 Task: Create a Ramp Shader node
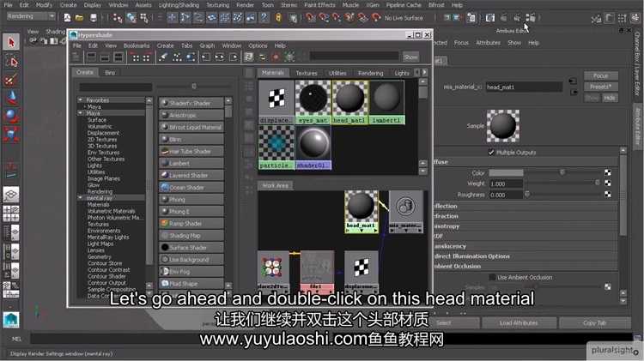click(191, 224)
